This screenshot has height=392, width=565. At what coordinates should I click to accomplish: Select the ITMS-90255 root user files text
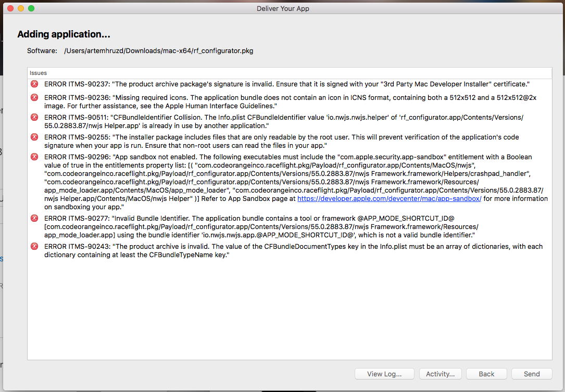pyautogui.click(x=282, y=141)
